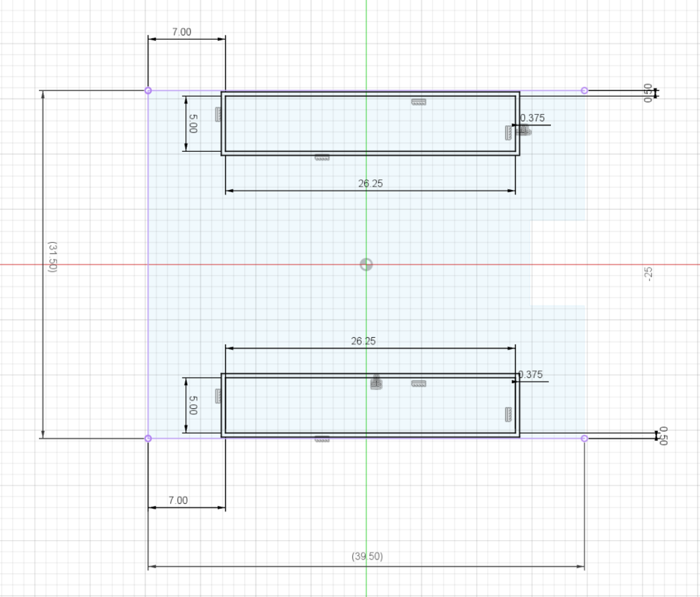
Task: Click the lower 0.375 offset dimension
Action: point(530,375)
